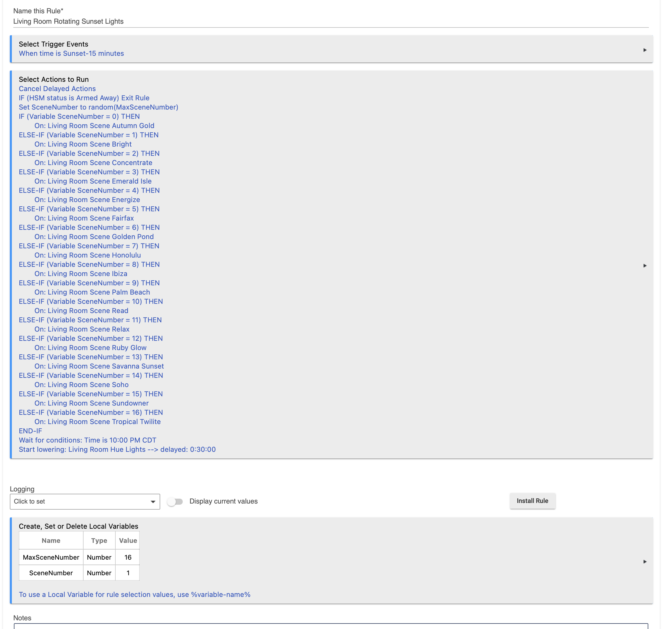Click ELSE-IF SceneNumber = 3 line
This screenshot has height=629, width=672.
pyautogui.click(x=89, y=172)
